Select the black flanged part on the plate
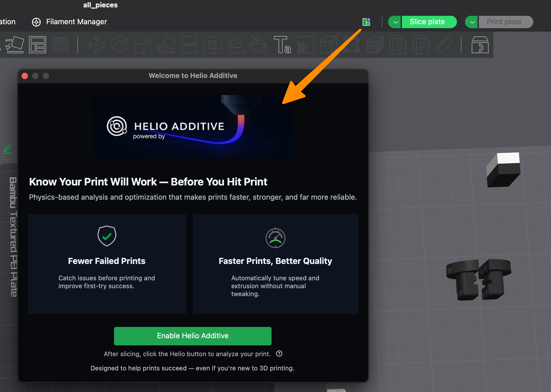 click(x=479, y=279)
